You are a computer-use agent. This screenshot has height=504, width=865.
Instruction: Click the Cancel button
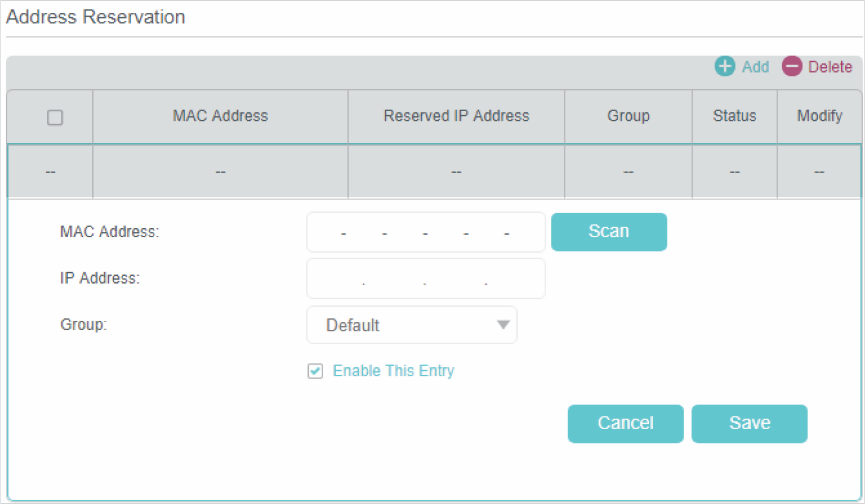(x=625, y=423)
